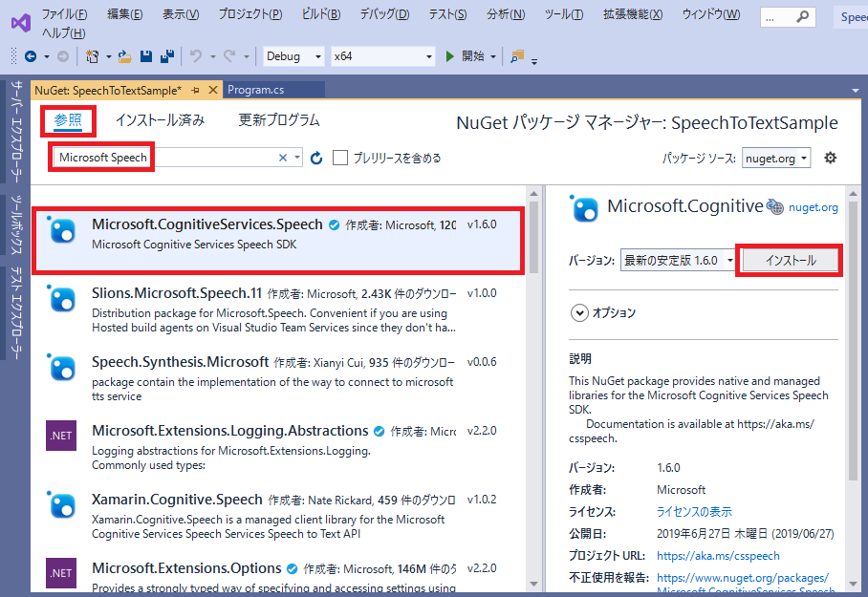
Task: Open the https://aka.ms/csspeech project URL
Action: coord(718,556)
